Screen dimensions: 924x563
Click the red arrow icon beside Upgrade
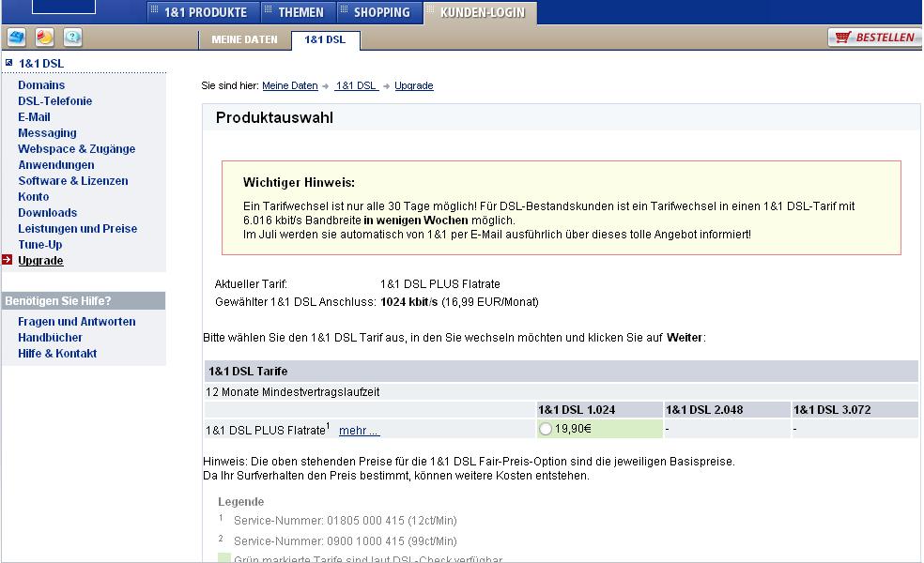point(8,260)
